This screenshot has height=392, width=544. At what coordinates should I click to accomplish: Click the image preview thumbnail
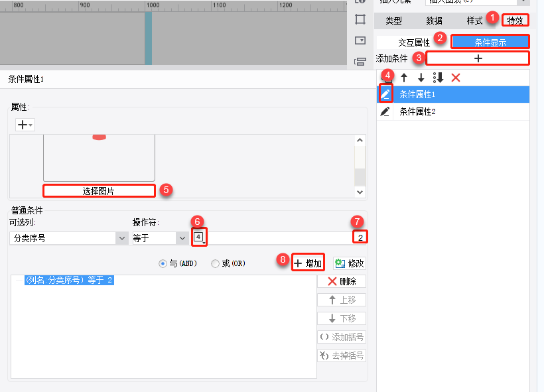[99, 158]
